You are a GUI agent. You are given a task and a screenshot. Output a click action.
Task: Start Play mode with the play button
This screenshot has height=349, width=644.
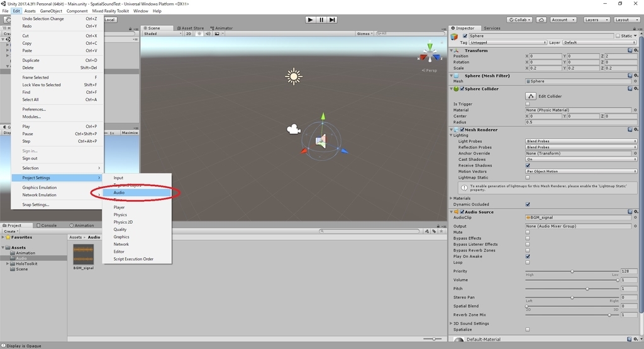(x=311, y=19)
